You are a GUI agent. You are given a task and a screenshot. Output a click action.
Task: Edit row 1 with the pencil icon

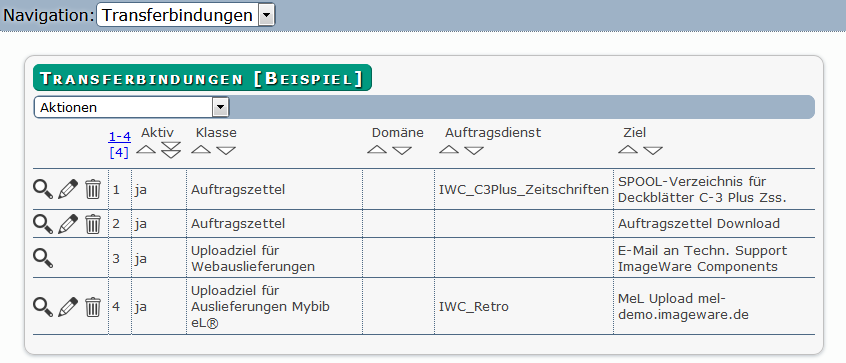(68, 190)
